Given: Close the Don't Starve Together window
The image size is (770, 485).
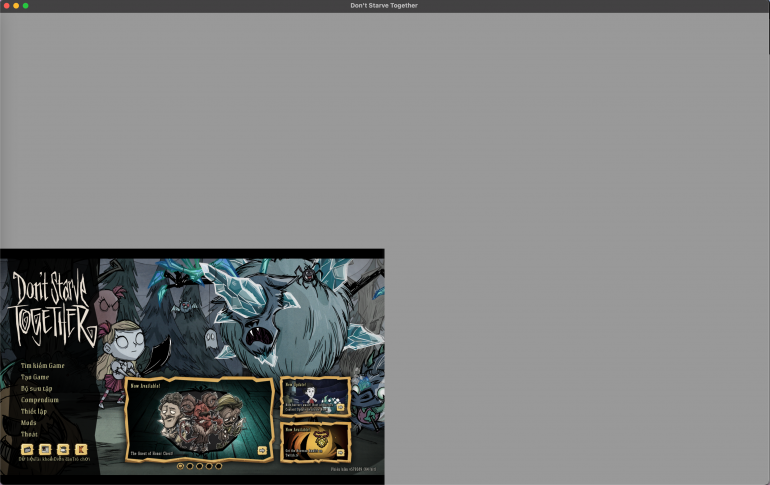Looking at the screenshot, I should coord(6,5).
